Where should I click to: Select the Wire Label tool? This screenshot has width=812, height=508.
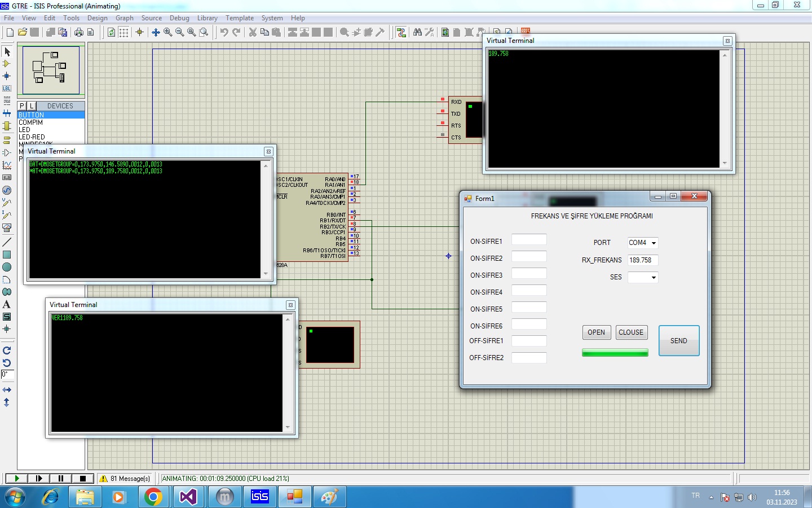coord(7,88)
